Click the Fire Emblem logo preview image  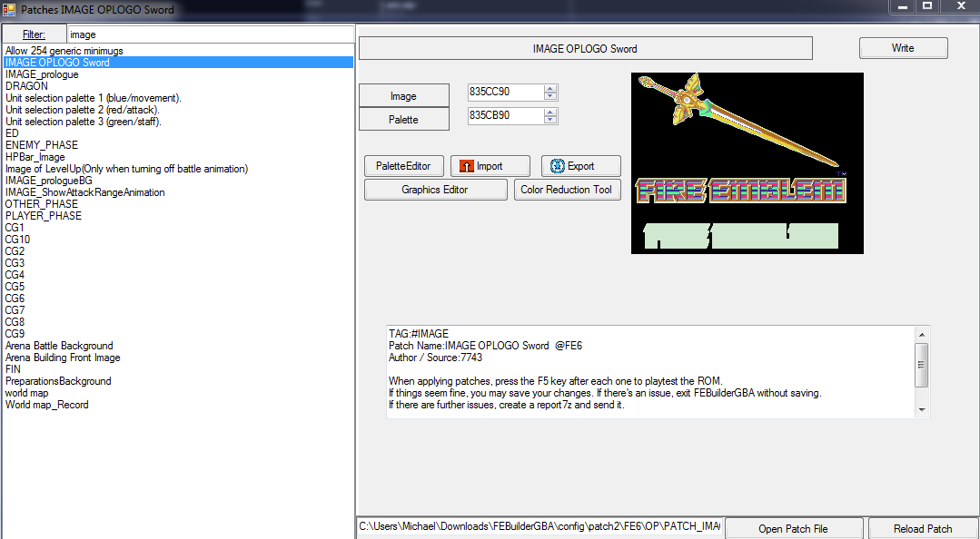pyautogui.click(x=747, y=163)
